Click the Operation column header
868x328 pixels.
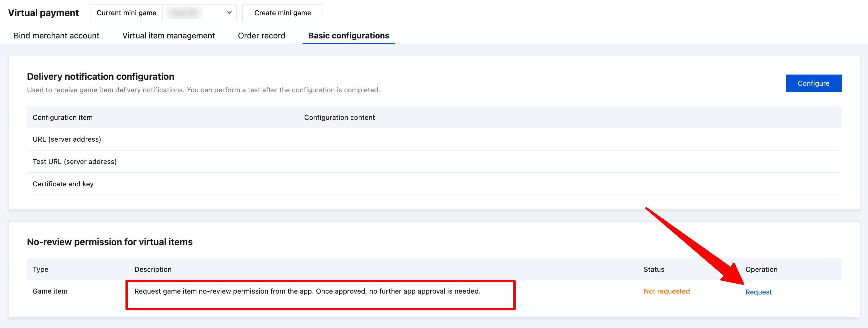coord(761,269)
